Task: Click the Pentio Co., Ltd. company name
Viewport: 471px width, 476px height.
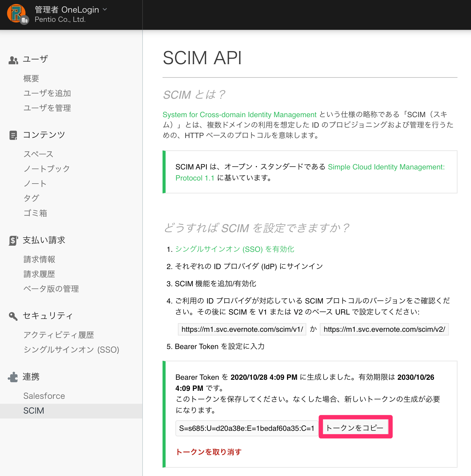Action: [x=60, y=19]
